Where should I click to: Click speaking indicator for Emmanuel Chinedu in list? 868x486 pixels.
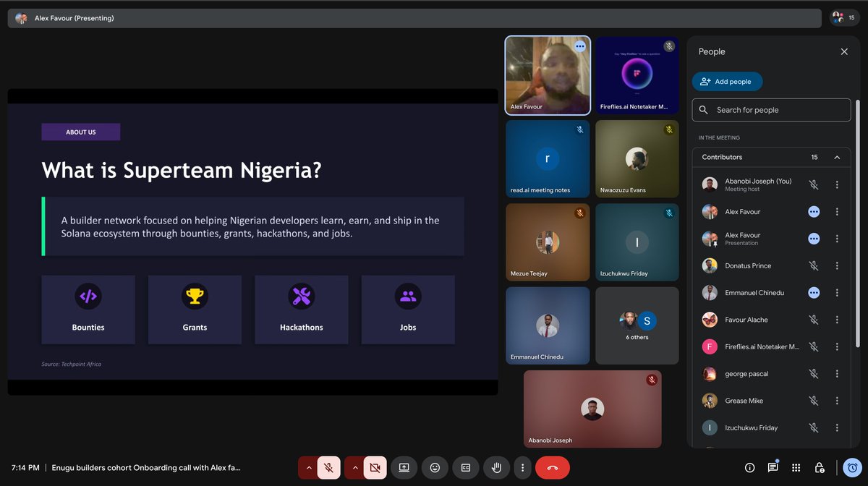pos(814,293)
